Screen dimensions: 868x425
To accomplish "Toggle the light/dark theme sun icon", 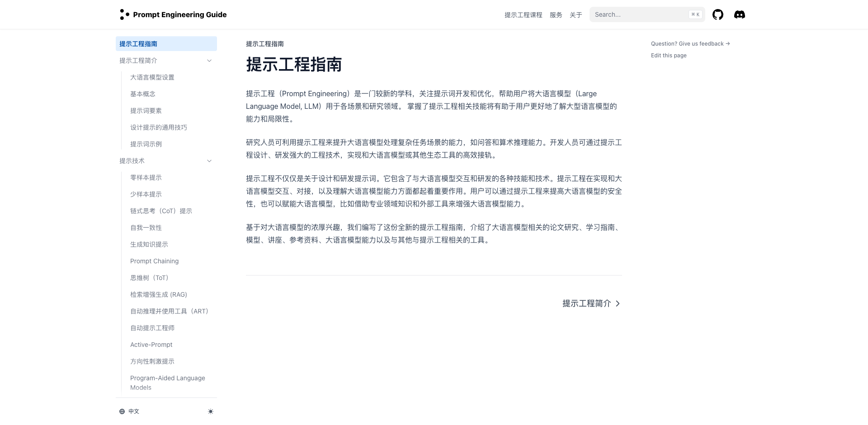I will 211,411.
